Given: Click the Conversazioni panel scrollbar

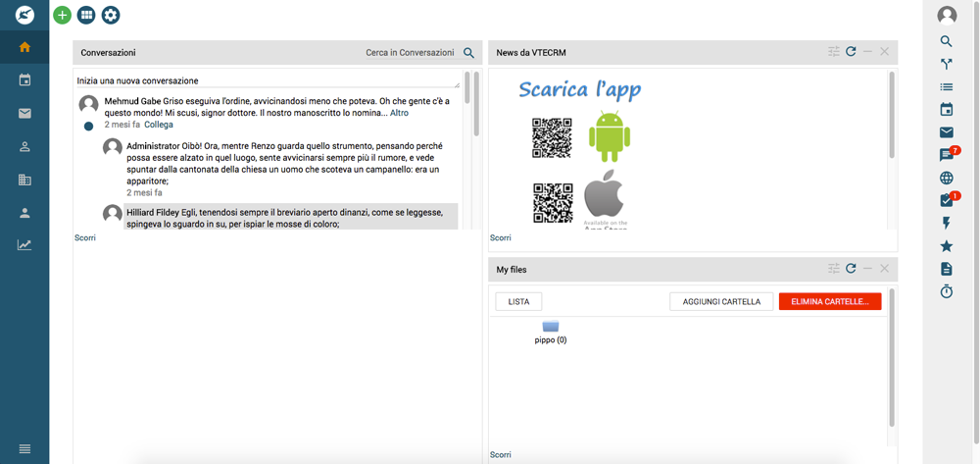Looking at the screenshot, I should [x=475, y=104].
